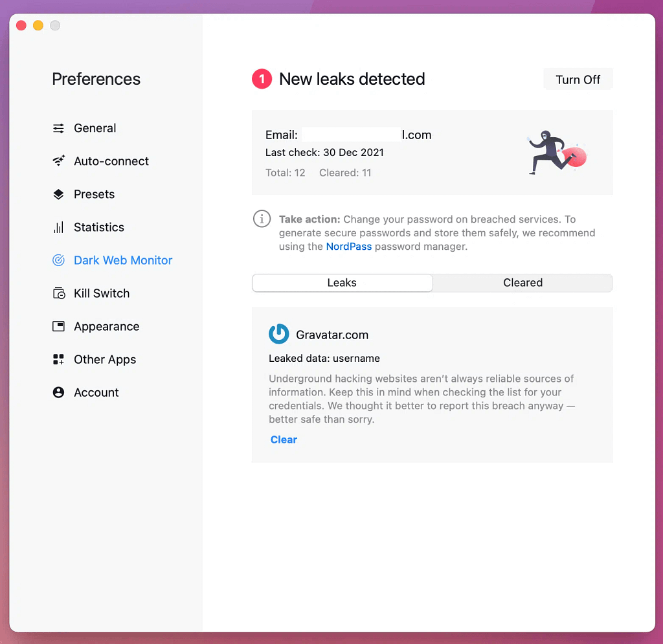The height and width of the screenshot is (644, 663).
Task: Click the Kill Switch icon
Action: coord(59,293)
